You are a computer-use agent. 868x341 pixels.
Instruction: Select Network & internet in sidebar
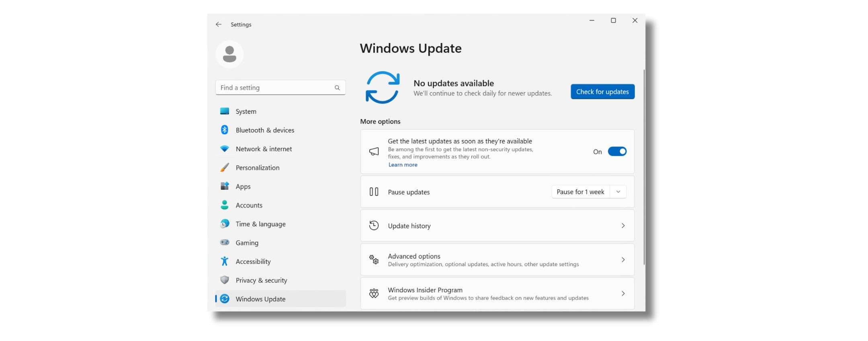click(280, 149)
